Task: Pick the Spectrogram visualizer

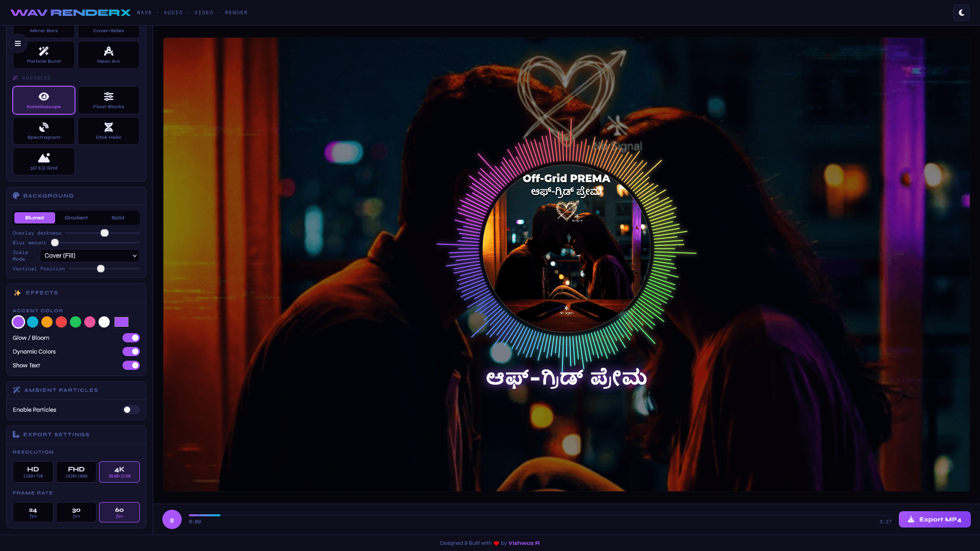Action: pyautogui.click(x=44, y=131)
